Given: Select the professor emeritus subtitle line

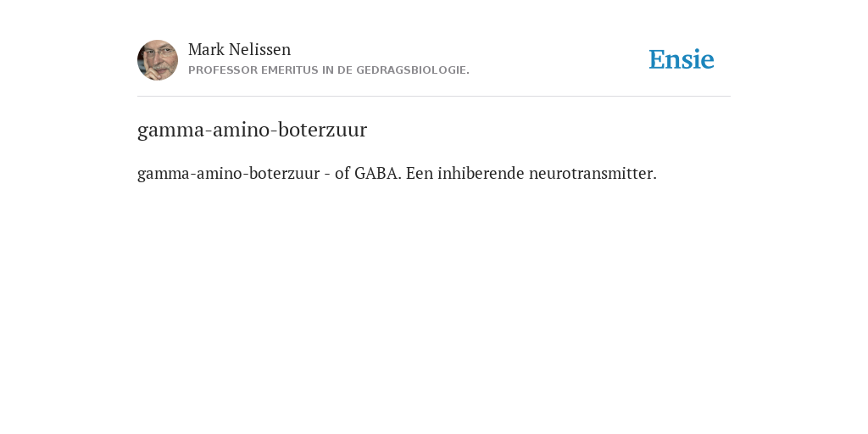Looking at the screenshot, I should coord(329,70).
